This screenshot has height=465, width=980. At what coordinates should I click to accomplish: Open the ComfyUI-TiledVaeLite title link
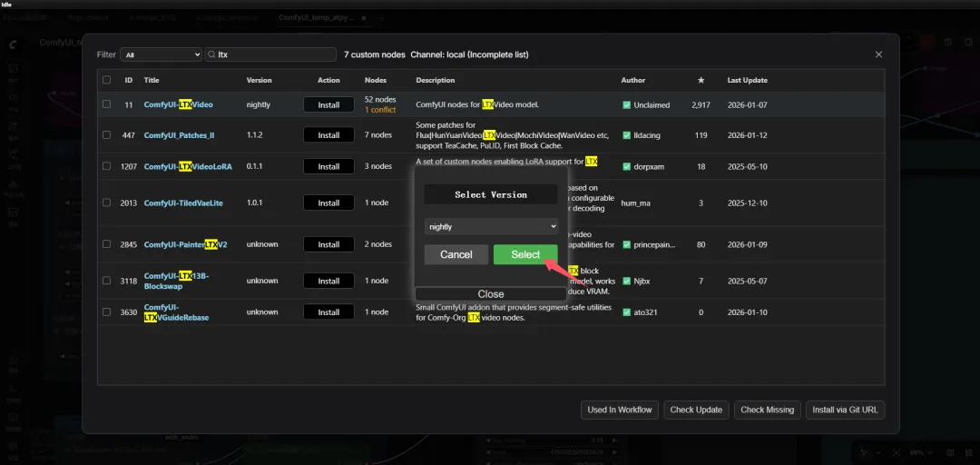(x=183, y=203)
